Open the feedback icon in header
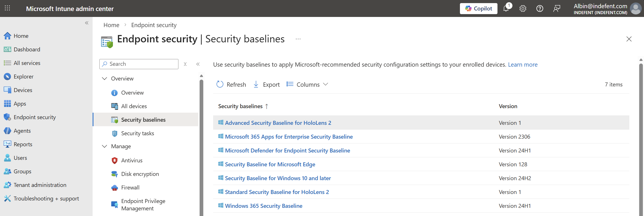This screenshot has height=216, width=644. point(557,8)
